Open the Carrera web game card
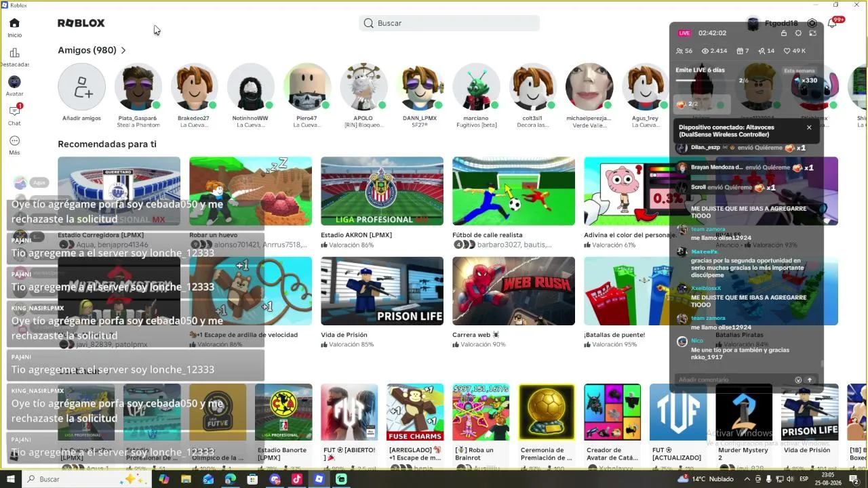The width and height of the screenshot is (868, 488). coord(513,291)
